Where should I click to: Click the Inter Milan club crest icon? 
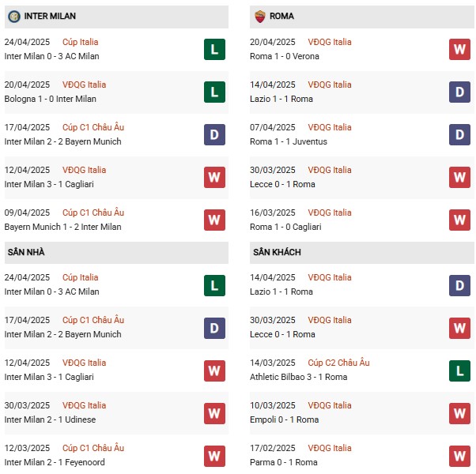coord(14,16)
